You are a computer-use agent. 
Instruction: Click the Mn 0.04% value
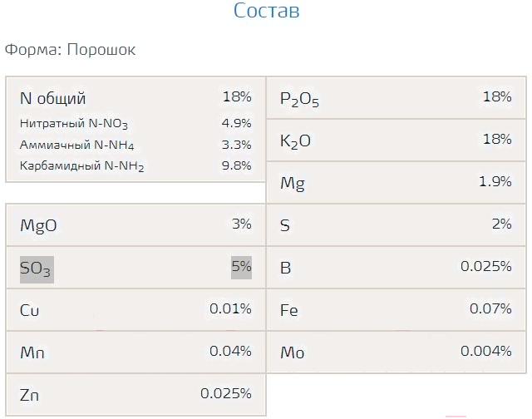(x=230, y=351)
